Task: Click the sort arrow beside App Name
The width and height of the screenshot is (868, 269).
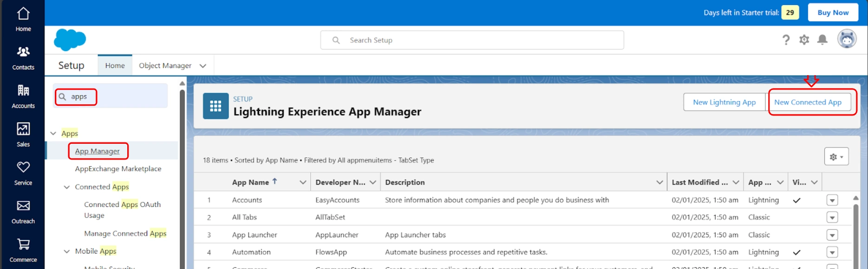Action: pos(274,181)
